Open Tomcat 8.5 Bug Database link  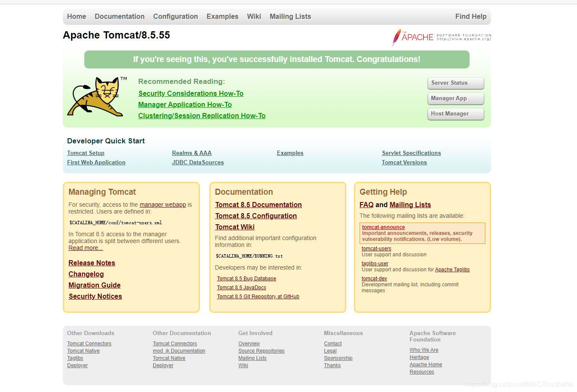click(x=247, y=279)
